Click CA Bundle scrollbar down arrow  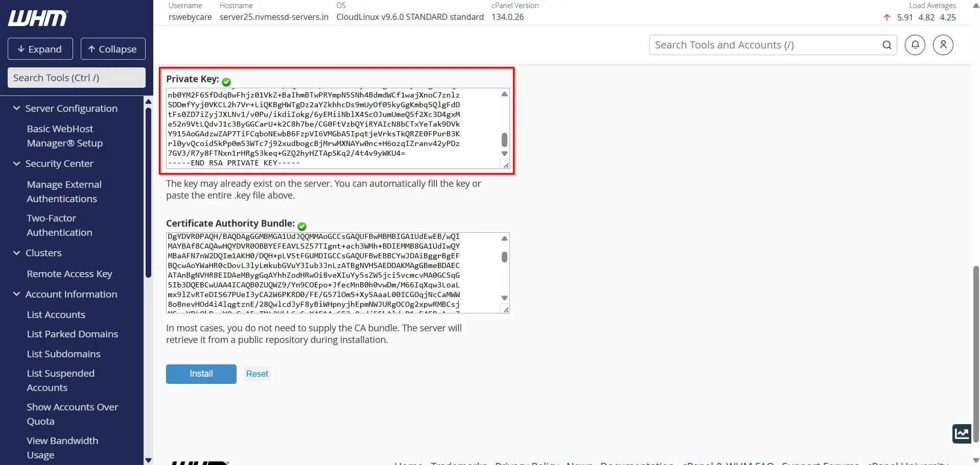point(504,298)
